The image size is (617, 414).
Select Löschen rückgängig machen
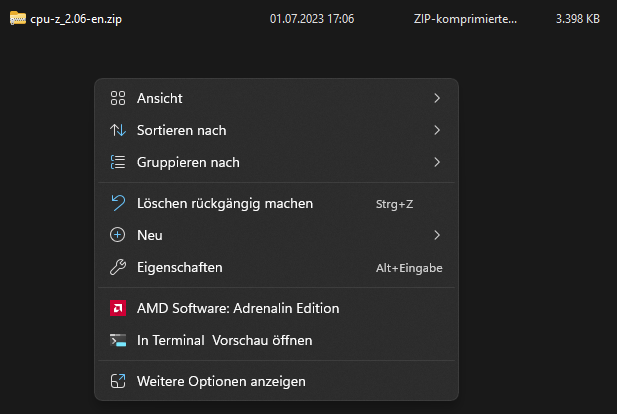pyautogui.click(x=225, y=203)
